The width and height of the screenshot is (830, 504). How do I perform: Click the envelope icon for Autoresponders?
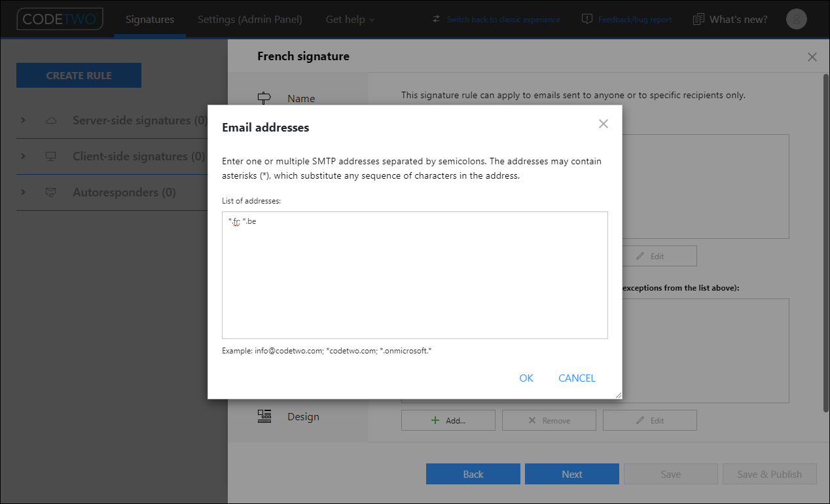50,192
